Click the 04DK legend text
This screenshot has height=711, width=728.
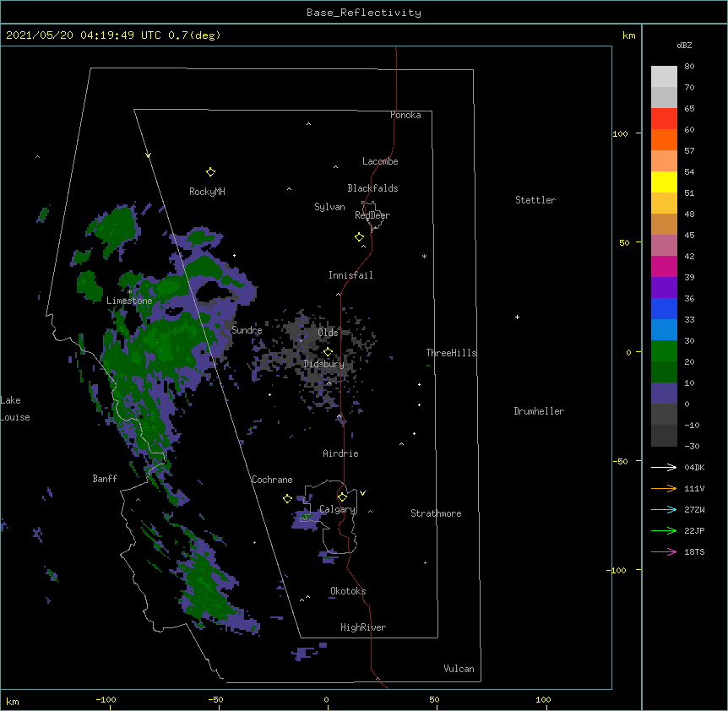694,467
